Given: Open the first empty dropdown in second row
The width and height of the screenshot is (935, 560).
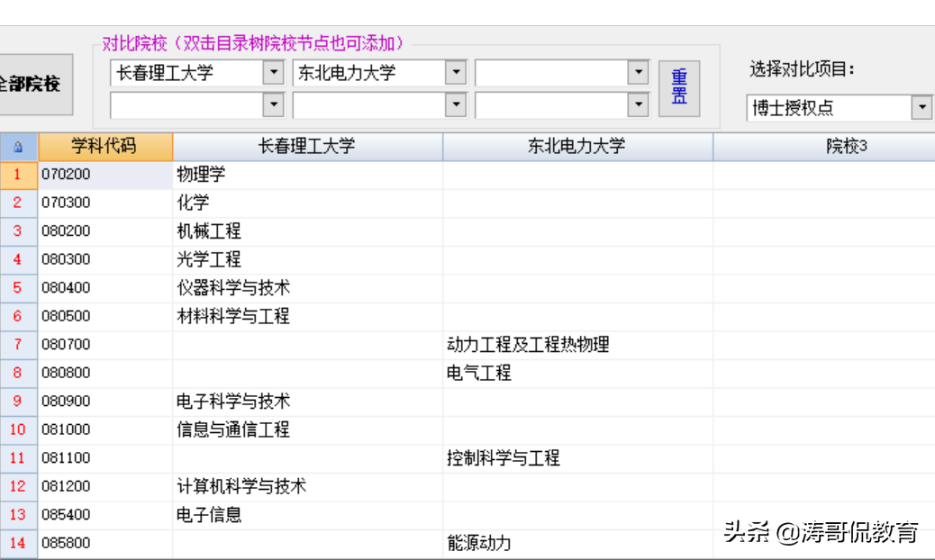Looking at the screenshot, I should pos(273,104).
